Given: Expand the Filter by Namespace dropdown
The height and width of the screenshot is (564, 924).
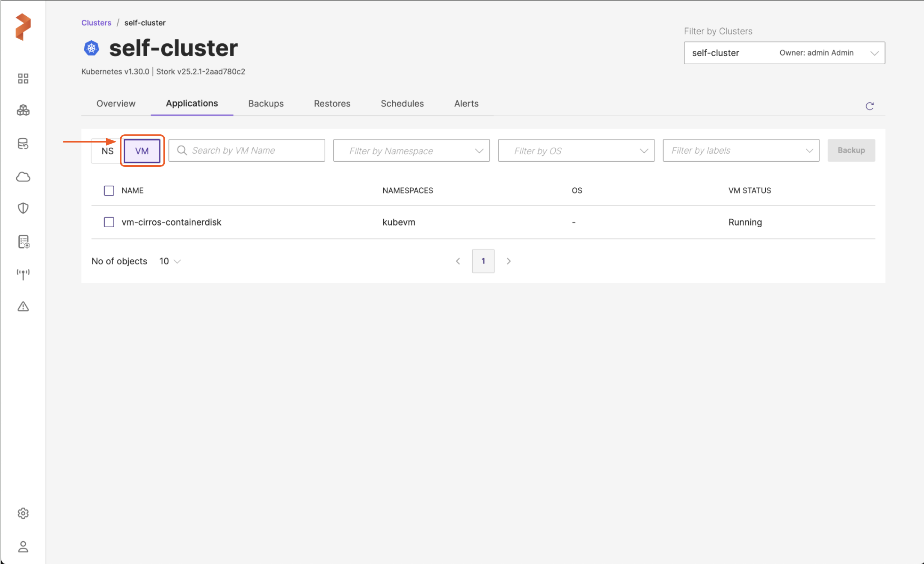Looking at the screenshot, I should pyautogui.click(x=411, y=151).
